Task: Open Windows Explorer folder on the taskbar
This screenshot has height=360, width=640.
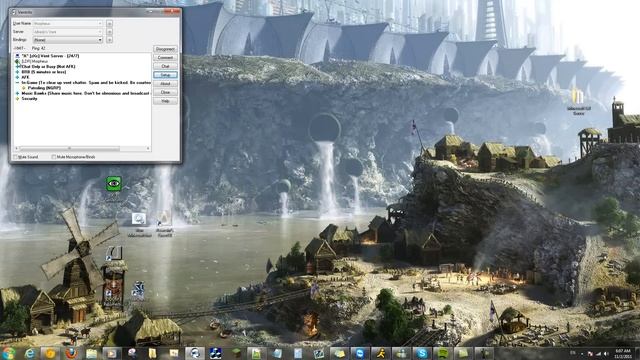Action: (91, 353)
